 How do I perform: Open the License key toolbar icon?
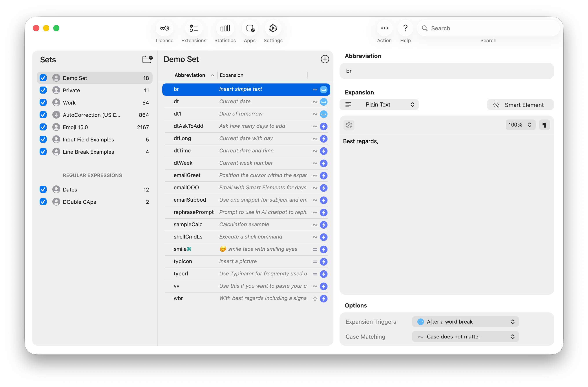tap(164, 28)
